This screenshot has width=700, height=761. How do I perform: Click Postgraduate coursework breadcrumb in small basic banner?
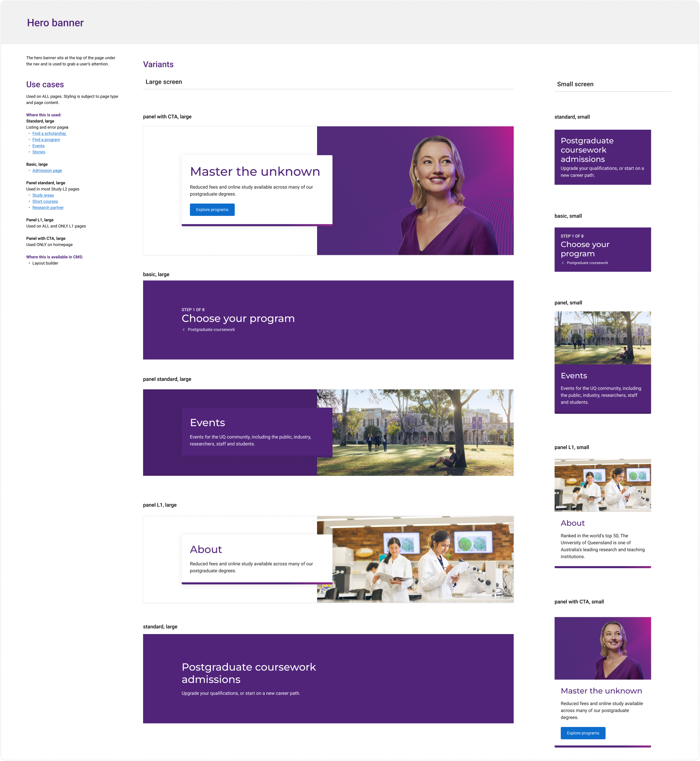587,263
